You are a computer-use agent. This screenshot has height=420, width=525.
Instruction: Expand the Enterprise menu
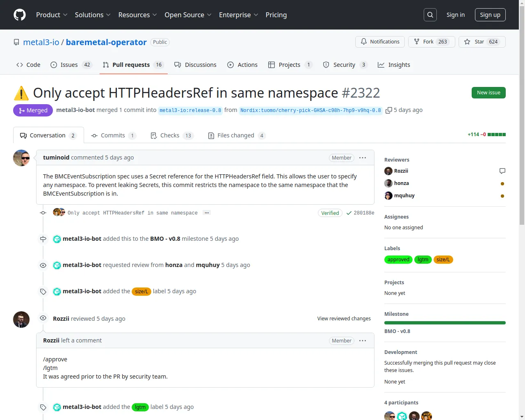pyautogui.click(x=238, y=15)
